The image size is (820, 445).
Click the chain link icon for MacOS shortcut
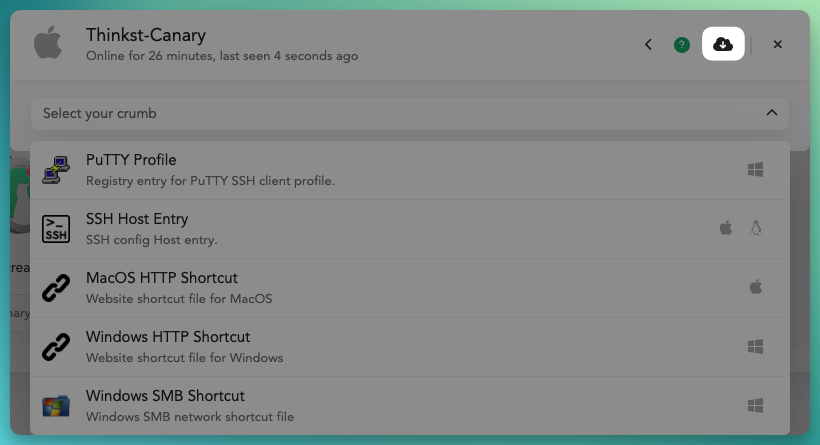point(56,288)
